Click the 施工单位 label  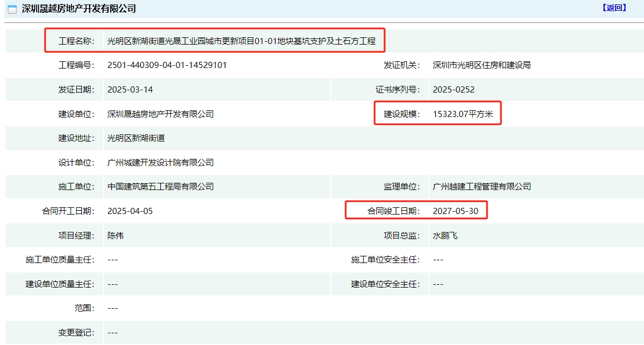76,187
